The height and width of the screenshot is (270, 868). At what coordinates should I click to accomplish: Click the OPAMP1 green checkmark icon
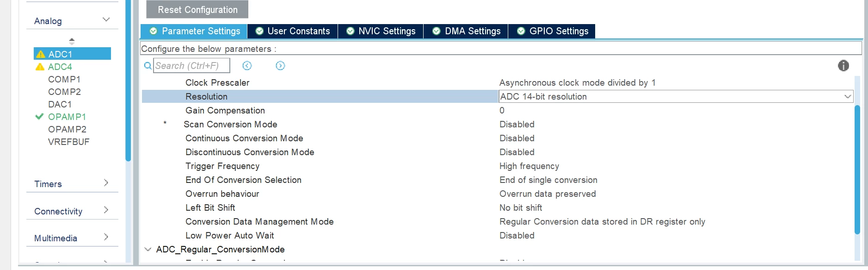coord(39,117)
